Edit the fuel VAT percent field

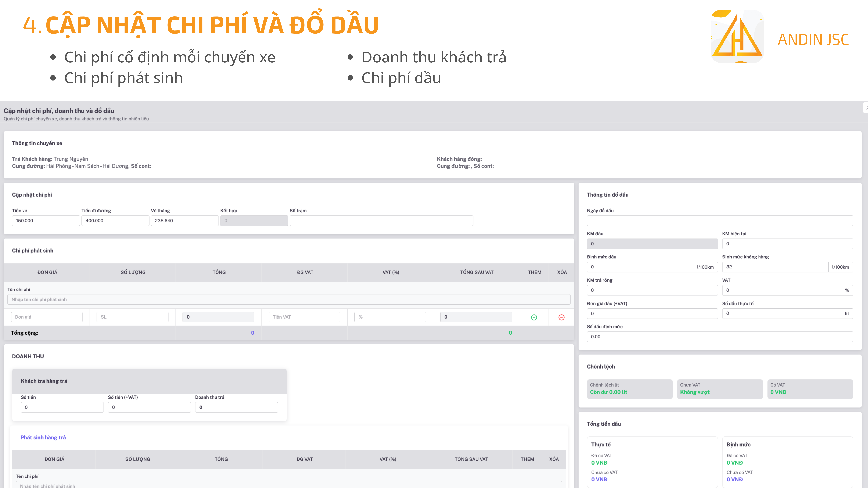tap(781, 290)
